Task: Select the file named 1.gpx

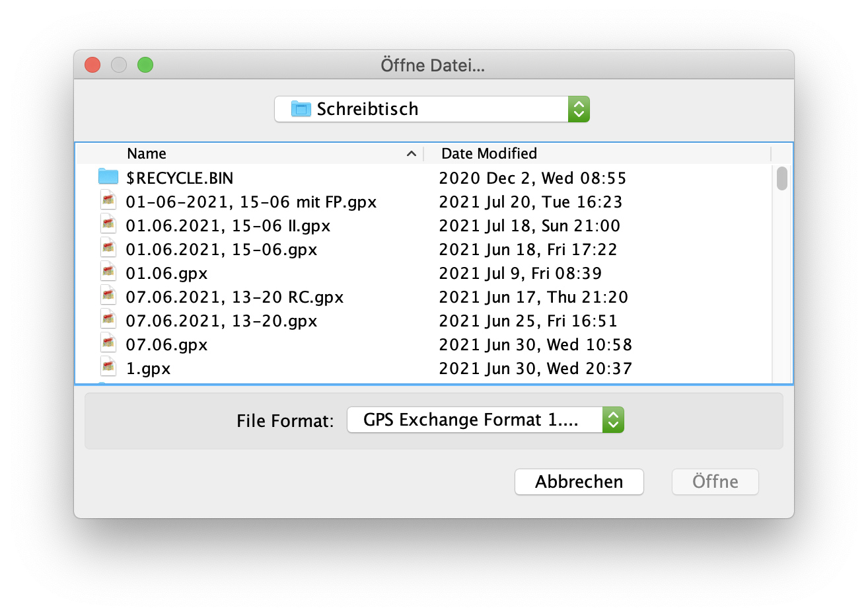Action: pyautogui.click(x=149, y=368)
